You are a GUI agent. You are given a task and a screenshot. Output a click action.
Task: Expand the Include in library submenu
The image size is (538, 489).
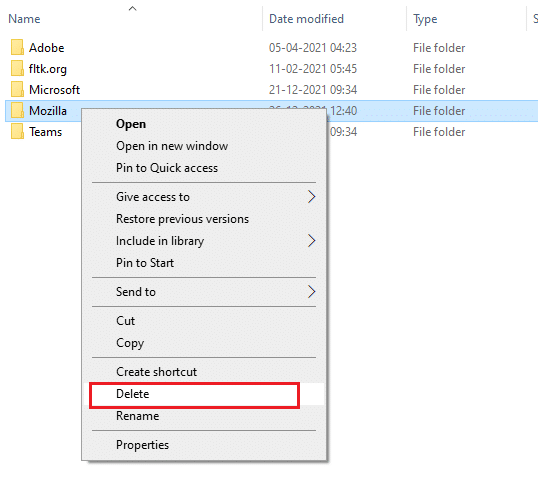coord(204,241)
